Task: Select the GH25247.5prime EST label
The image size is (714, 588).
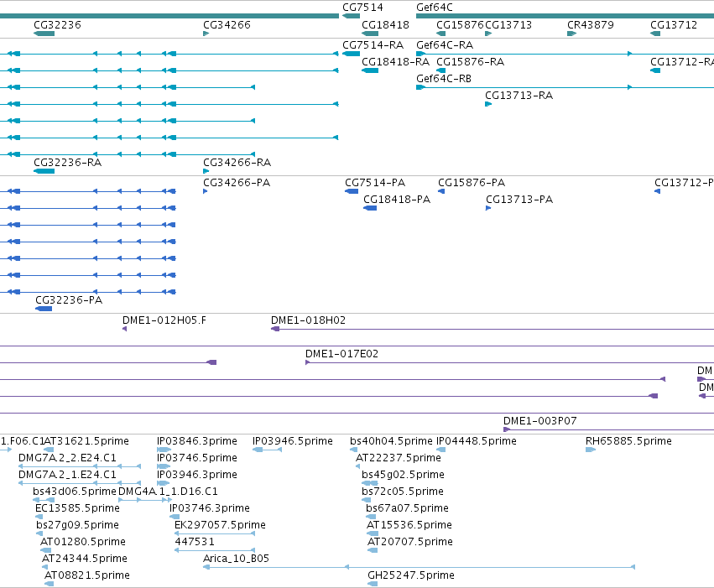Action: point(411,575)
